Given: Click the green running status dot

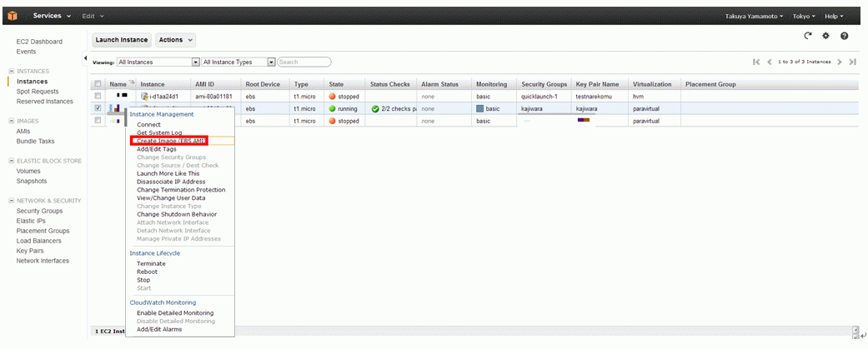Looking at the screenshot, I should [x=333, y=109].
